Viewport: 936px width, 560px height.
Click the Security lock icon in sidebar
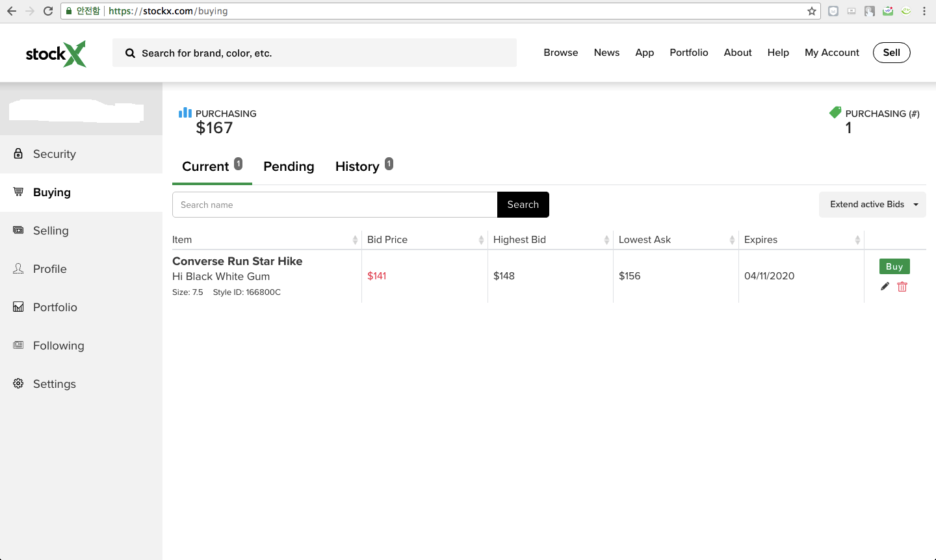[18, 153]
